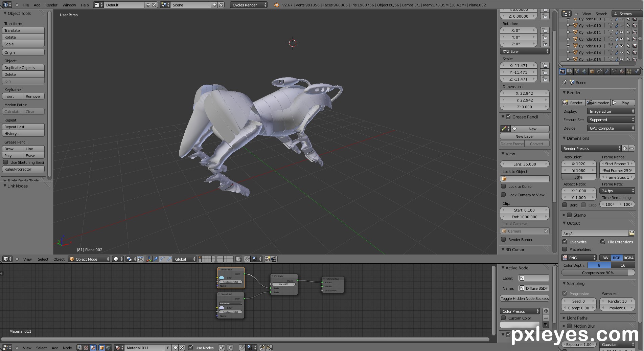The width and height of the screenshot is (644, 351).
Task: Open the Global transform orientation dropdown
Action: click(x=185, y=259)
